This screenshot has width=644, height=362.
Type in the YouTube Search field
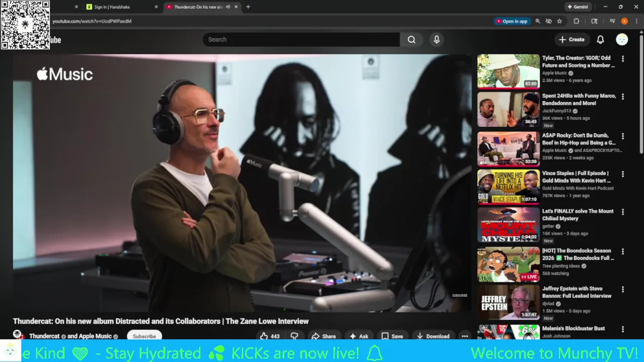(301, 40)
